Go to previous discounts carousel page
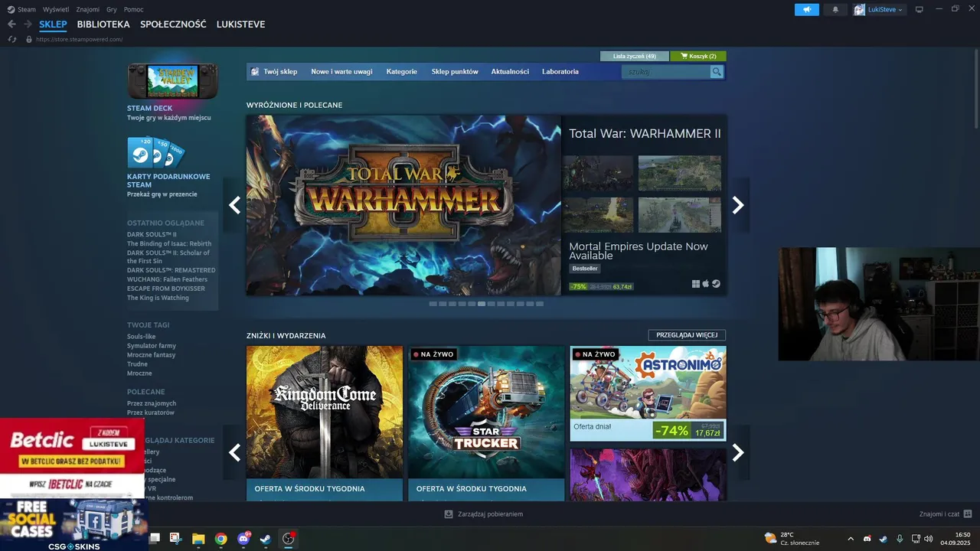The height and width of the screenshot is (551, 980). point(235,452)
